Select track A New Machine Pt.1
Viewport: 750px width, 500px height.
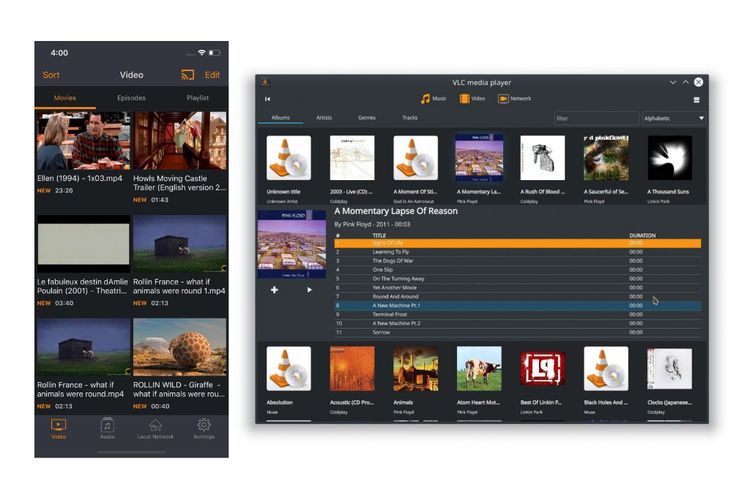point(518,306)
